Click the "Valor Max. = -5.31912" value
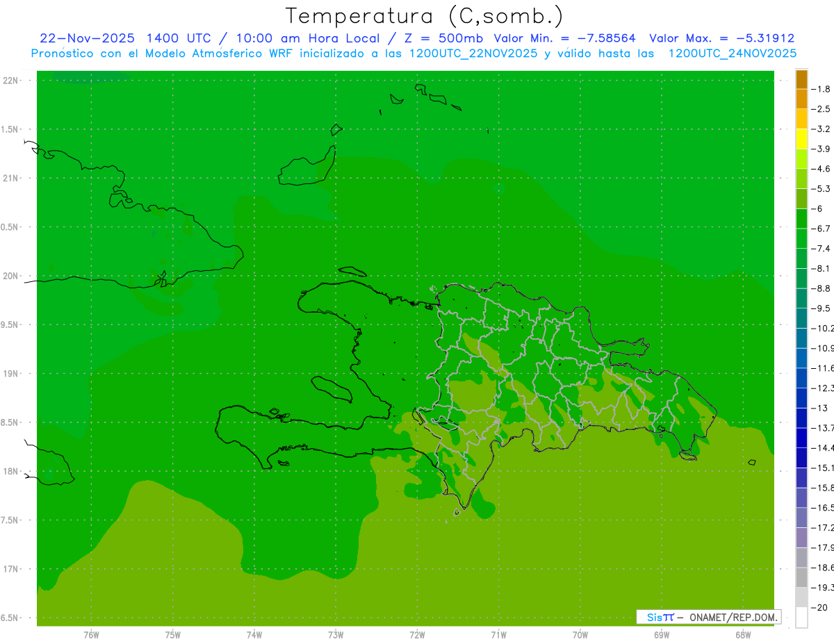The height and width of the screenshot is (644, 834). 721,38
